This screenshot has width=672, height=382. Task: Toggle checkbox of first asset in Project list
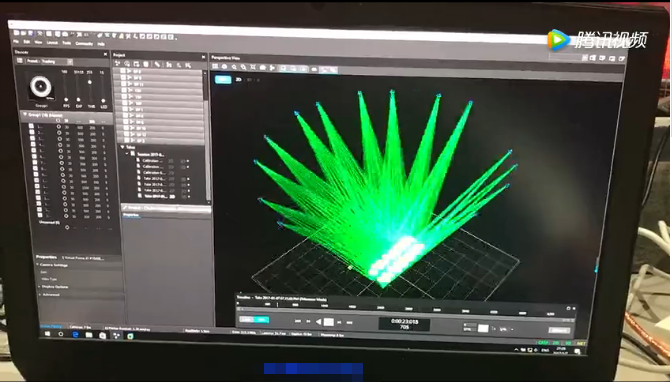[x=123, y=71]
